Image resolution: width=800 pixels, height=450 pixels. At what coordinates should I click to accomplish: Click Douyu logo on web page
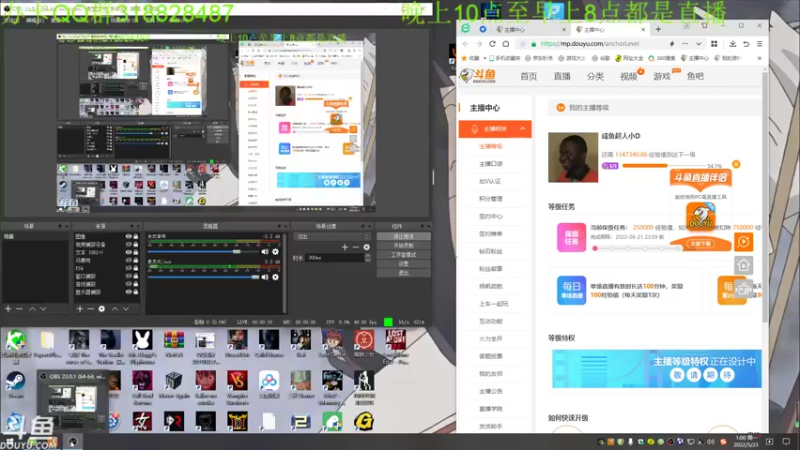pyautogui.click(x=478, y=76)
